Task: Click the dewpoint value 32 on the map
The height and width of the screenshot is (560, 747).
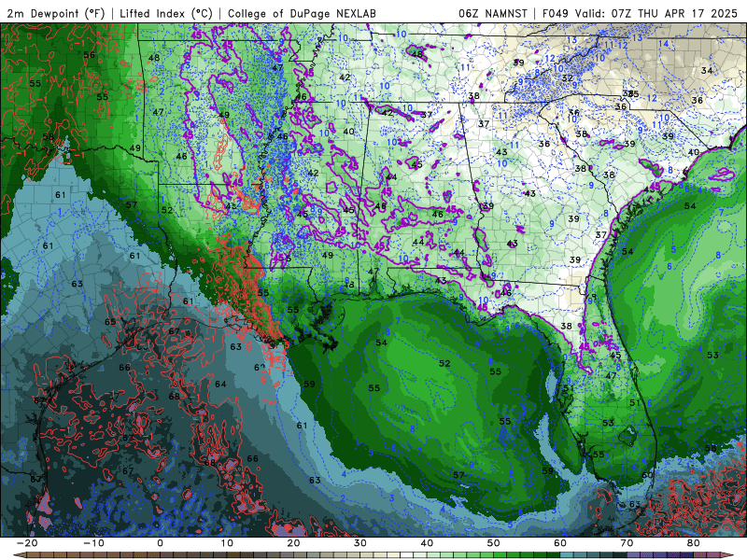Action: click(x=567, y=78)
